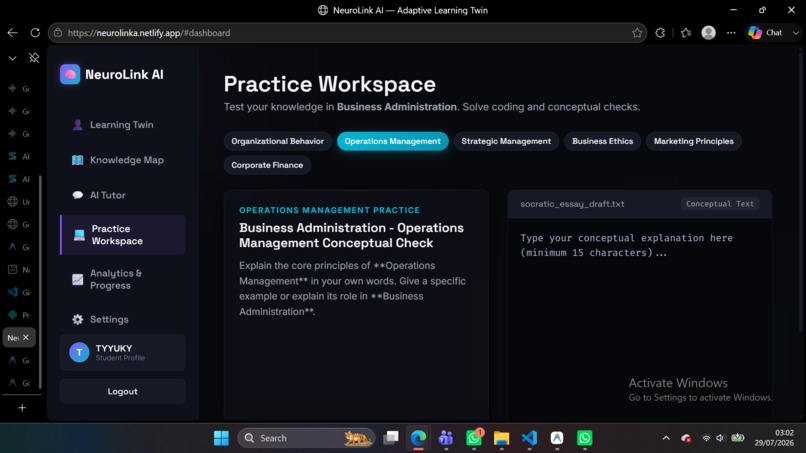Viewport: 806px width, 453px height.
Task: Open Settings with the gear icon
Action: [122, 319]
